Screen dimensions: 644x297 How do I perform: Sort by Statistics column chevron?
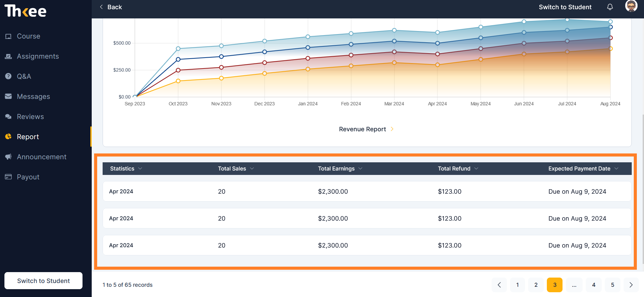click(x=140, y=168)
